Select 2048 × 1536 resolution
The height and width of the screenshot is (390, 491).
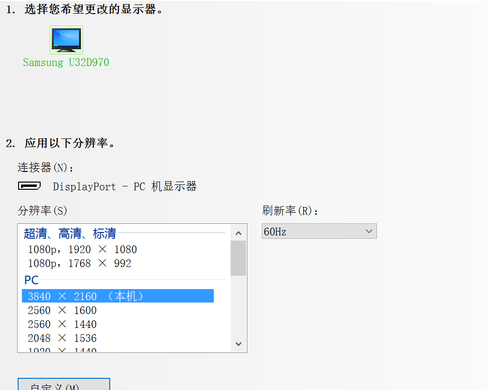62,338
